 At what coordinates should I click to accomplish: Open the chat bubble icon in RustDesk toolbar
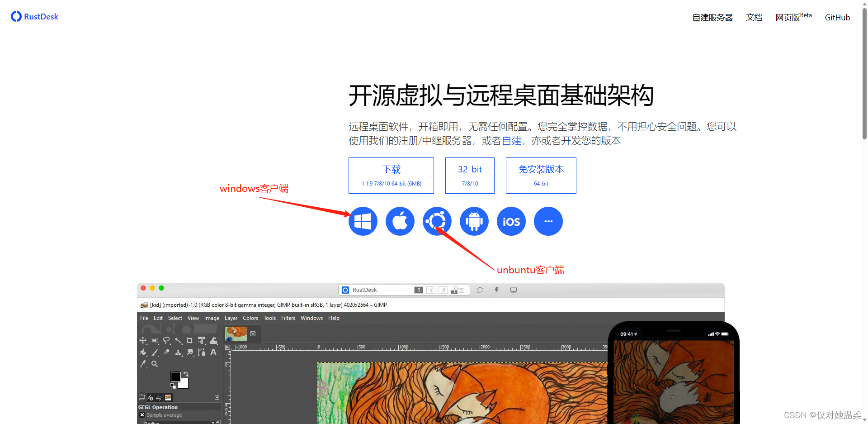480,290
